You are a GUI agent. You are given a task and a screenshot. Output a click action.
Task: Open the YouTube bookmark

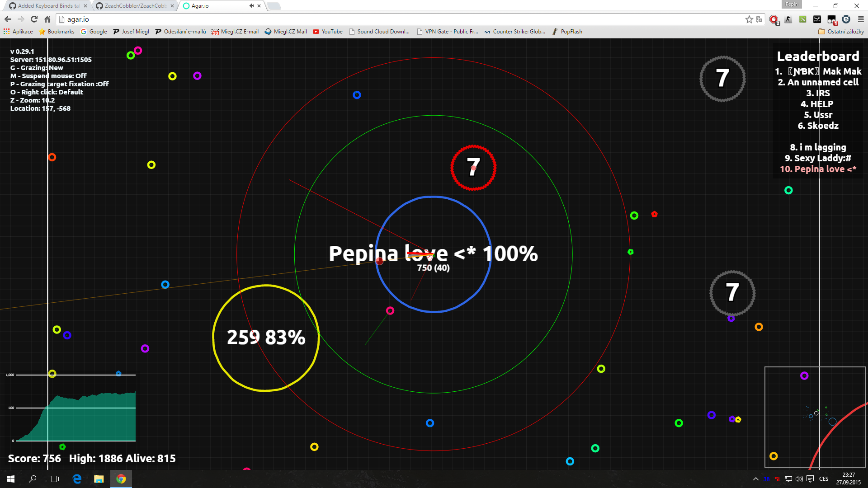tap(328, 32)
